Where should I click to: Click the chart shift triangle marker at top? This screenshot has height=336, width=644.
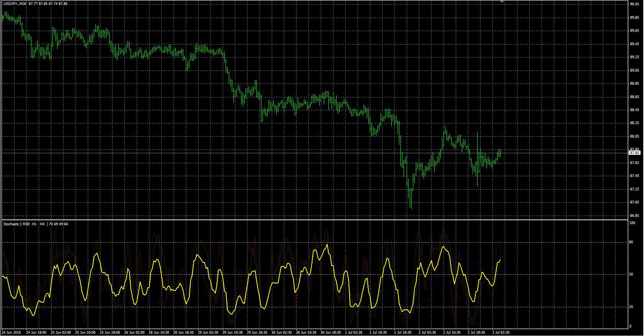tap(502, 2)
